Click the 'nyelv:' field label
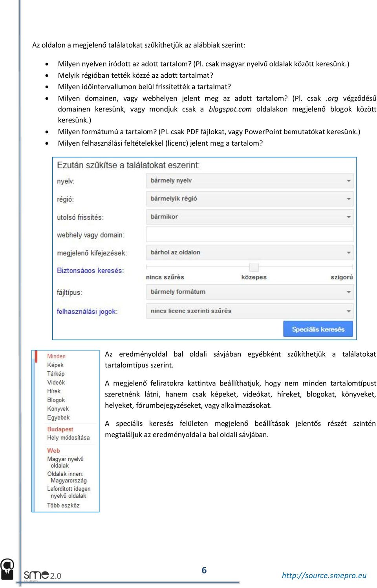Image resolution: width=377 pixels, height=588 pixels. point(66,181)
